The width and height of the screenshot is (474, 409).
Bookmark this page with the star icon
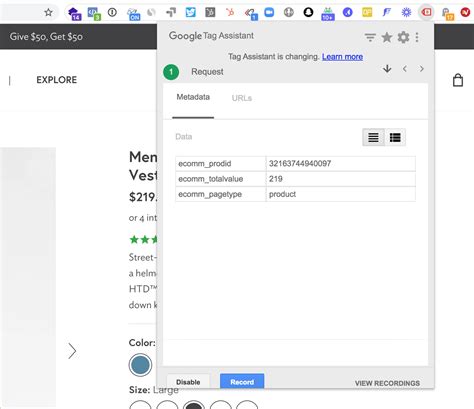pos(48,13)
